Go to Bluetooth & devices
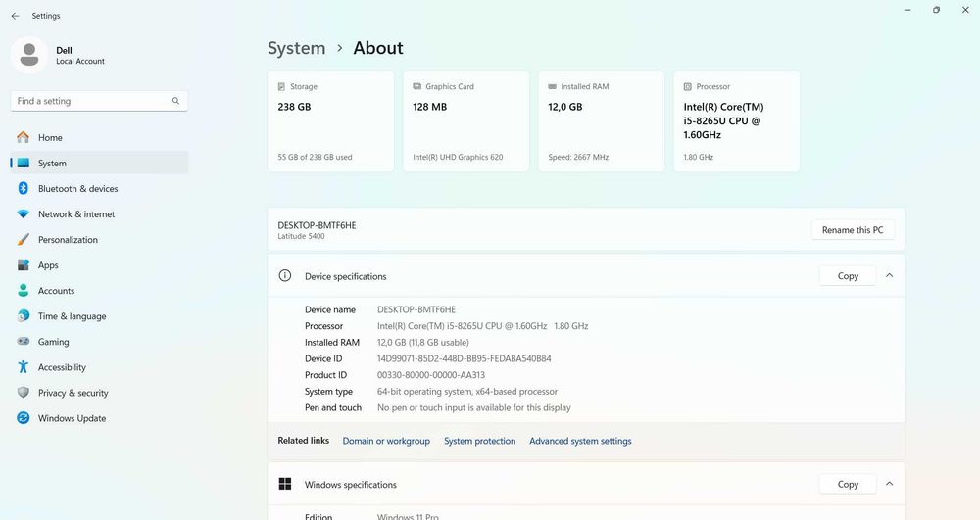The height and width of the screenshot is (520, 980). (x=99, y=189)
